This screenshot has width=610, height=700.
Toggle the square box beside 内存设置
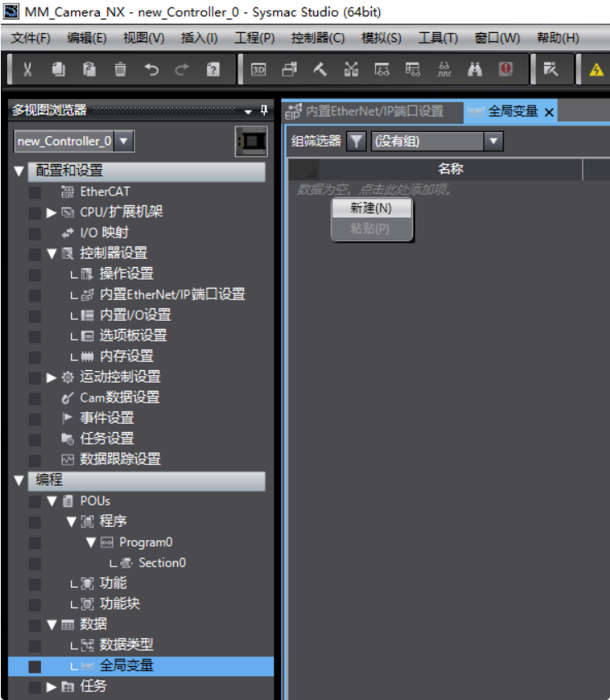35,357
